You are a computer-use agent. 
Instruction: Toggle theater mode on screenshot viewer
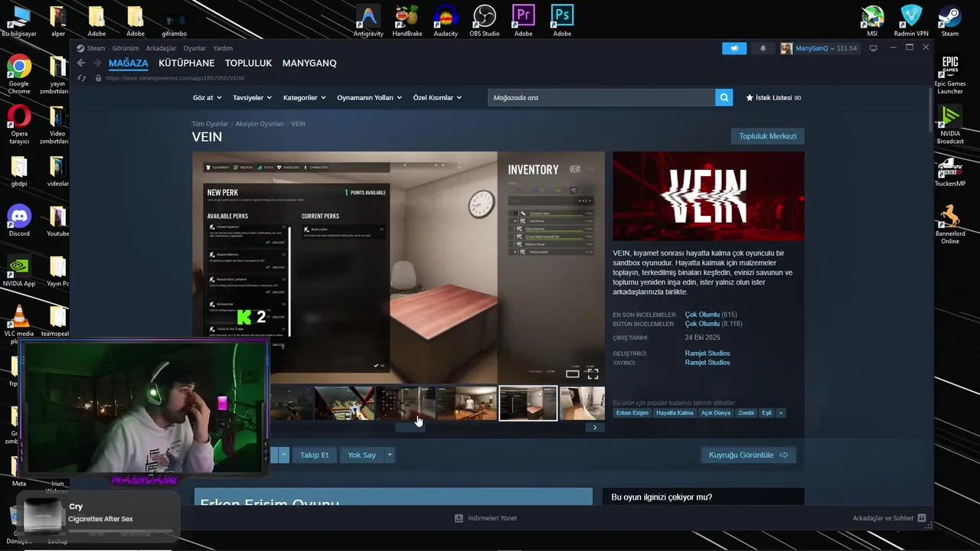click(573, 373)
